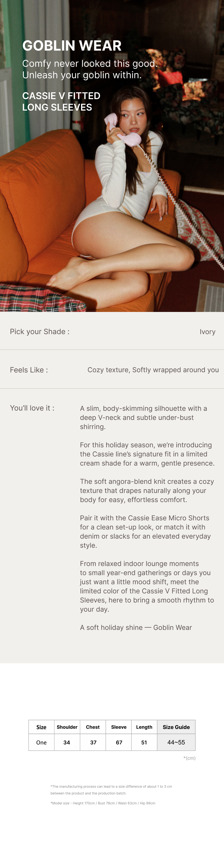The height and width of the screenshot is (868, 224).
Task: Select the Ivory shade option
Action: click(x=207, y=332)
